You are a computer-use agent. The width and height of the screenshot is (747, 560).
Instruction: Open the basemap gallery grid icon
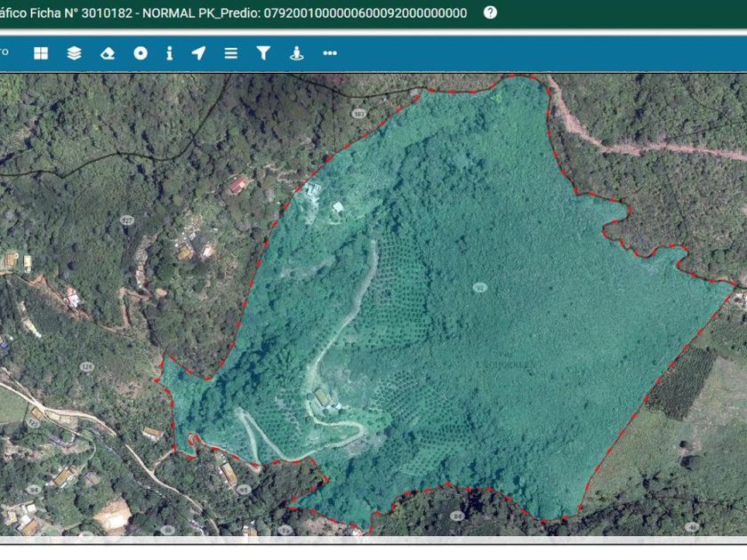pos(41,53)
